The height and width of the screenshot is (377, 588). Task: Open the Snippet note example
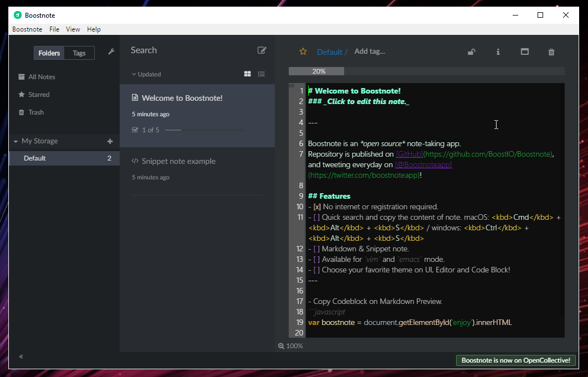click(x=197, y=171)
